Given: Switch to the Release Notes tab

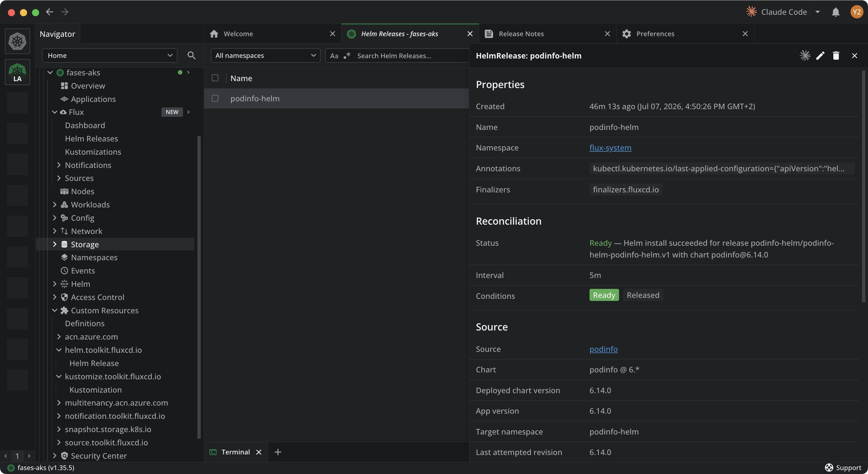Looking at the screenshot, I should (548, 34).
